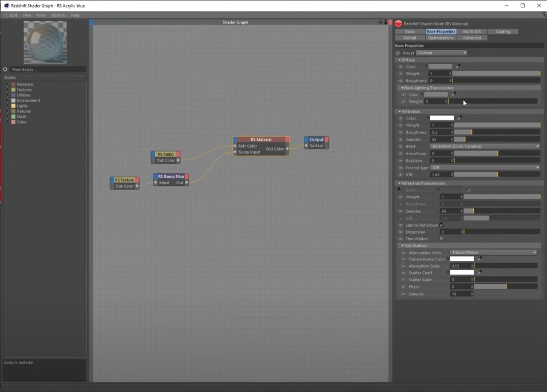Screen dimensions: 547x392
Task: Collapse the Back-lighting/Translucency section
Action: [x=402, y=88]
